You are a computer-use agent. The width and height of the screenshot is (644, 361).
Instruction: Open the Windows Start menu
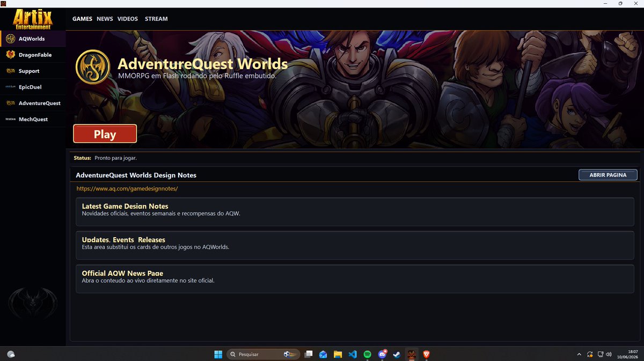pyautogui.click(x=218, y=354)
